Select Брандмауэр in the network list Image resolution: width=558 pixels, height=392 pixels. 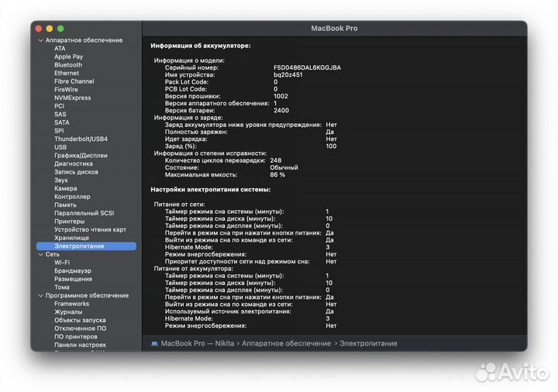point(72,270)
